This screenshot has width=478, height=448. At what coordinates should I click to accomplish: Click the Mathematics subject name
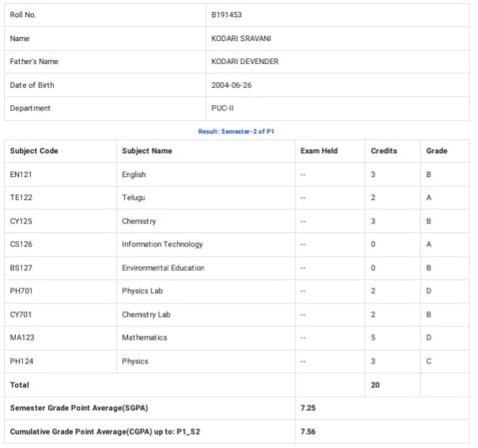pos(145,337)
